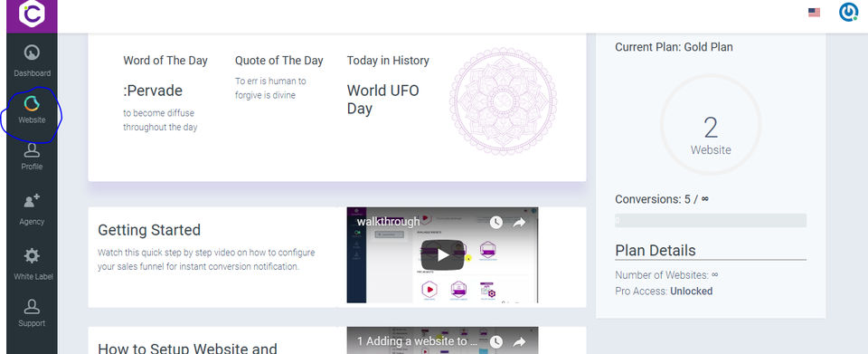868x354 pixels.
Task: Click the US flag language selector
Action: coord(814,12)
